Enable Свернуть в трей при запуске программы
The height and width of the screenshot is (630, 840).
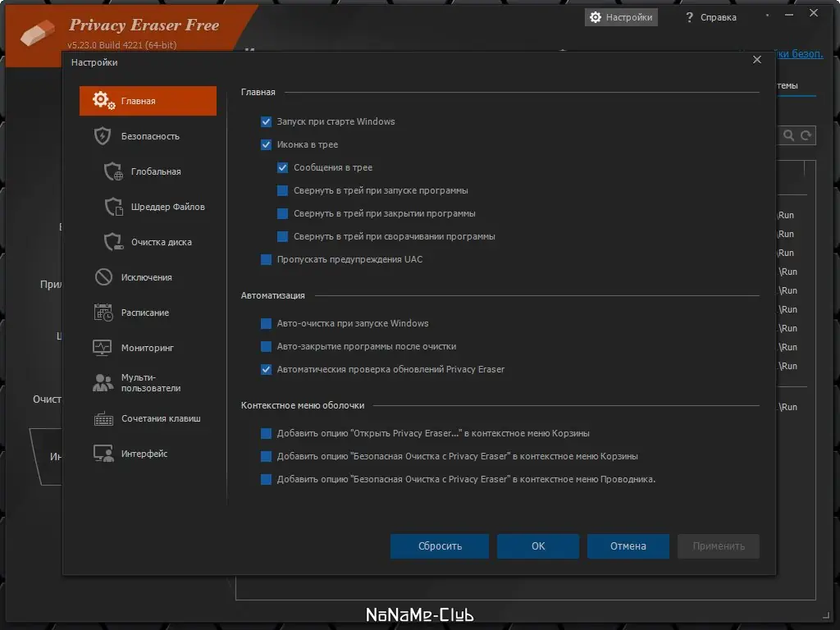[x=283, y=190]
